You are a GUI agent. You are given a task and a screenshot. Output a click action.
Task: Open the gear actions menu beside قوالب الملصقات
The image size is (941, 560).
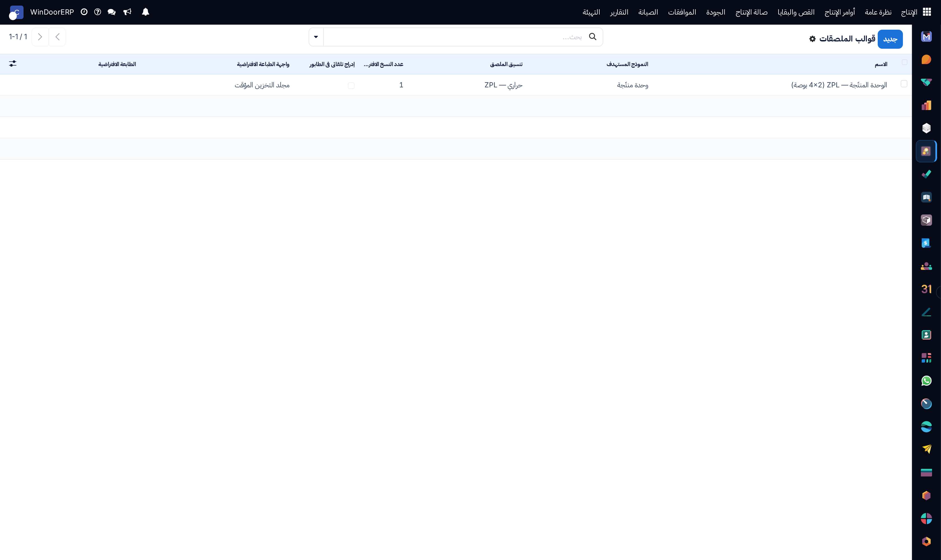coord(812,39)
